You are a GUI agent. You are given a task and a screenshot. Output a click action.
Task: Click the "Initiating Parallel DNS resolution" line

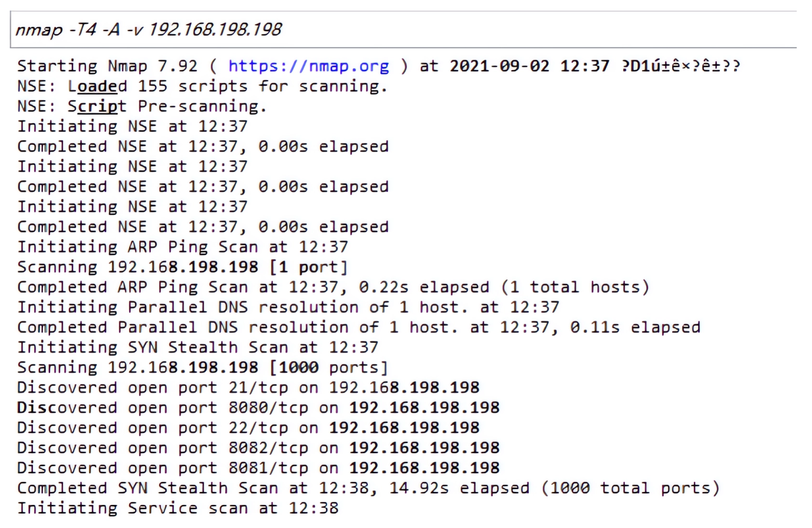(288, 307)
